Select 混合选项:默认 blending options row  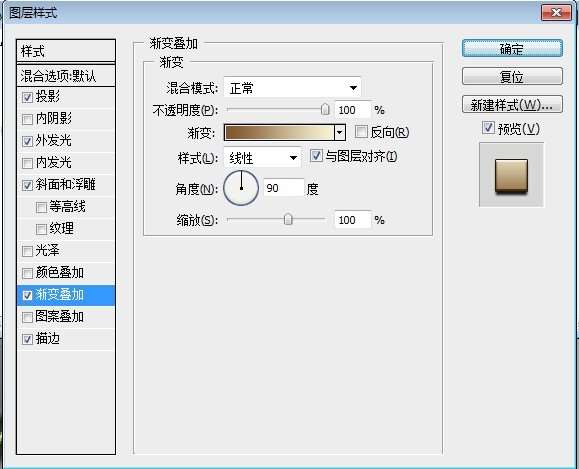tap(66, 76)
